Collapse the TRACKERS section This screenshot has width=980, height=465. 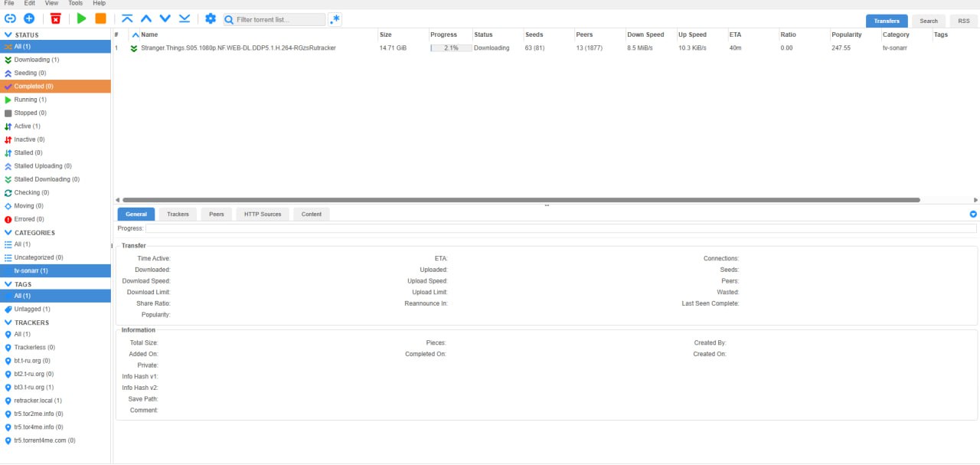(8, 323)
